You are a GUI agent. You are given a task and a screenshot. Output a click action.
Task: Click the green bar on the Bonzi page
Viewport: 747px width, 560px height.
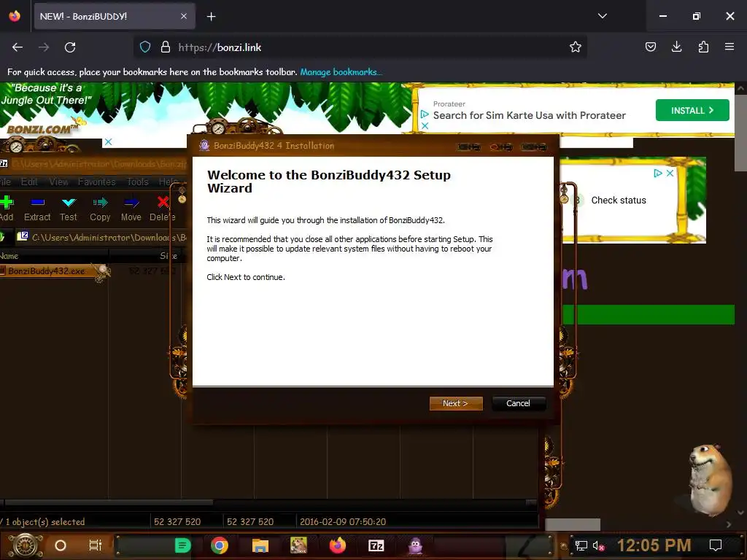click(x=649, y=315)
